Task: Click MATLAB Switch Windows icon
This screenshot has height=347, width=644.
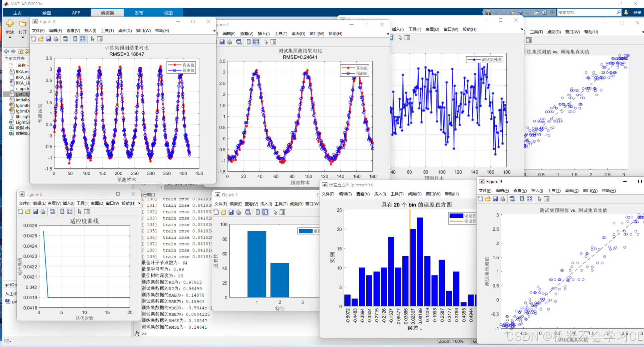Action: [536, 12]
